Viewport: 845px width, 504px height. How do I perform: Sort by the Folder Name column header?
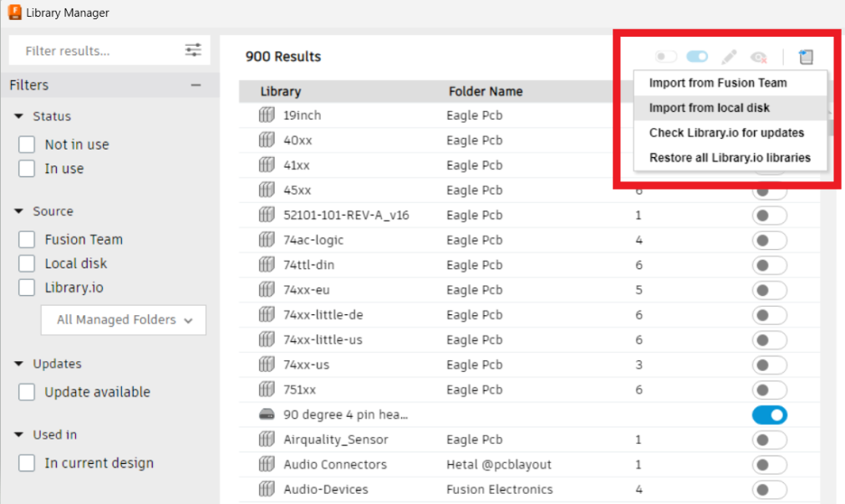(x=486, y=91)
